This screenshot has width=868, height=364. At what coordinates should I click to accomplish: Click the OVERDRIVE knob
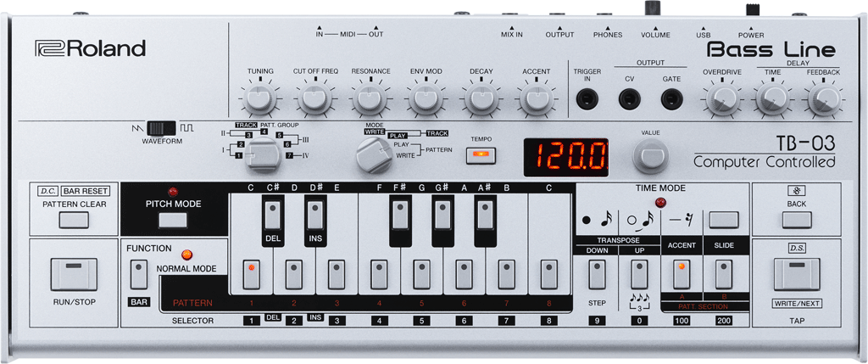pos(723,100)
